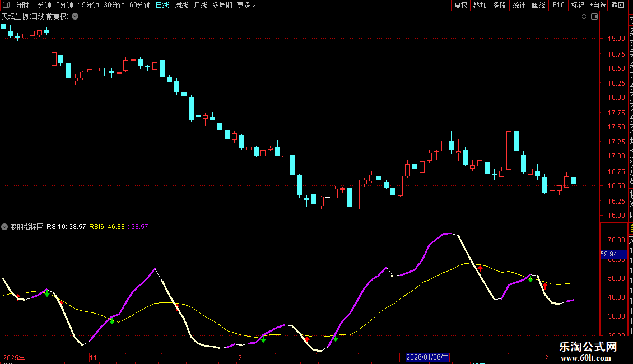Click the 11 month marker on timeline

point(93,357)
